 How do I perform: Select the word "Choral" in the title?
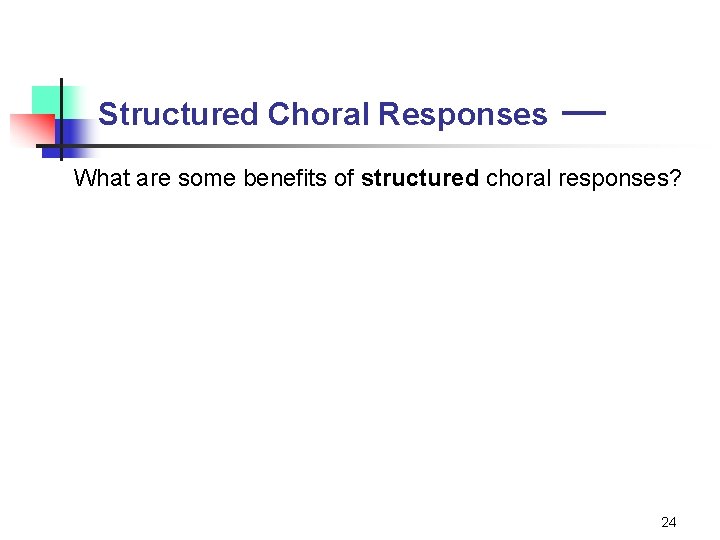point(318,114)
